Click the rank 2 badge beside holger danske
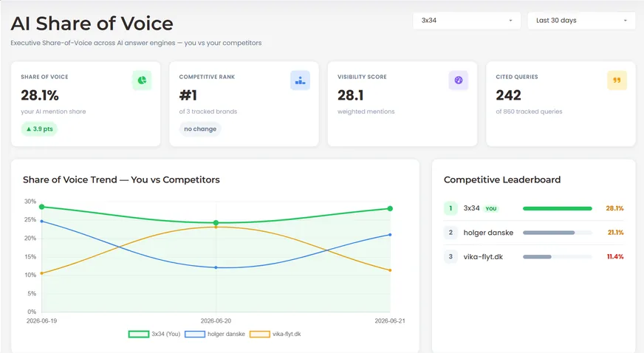 [x=451, y=233]
